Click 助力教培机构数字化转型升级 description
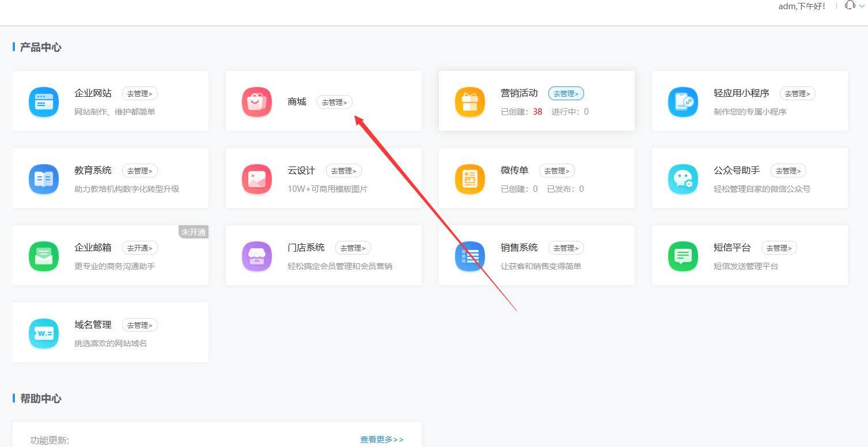This screenshot has width=868, height=447. point(127,189)
